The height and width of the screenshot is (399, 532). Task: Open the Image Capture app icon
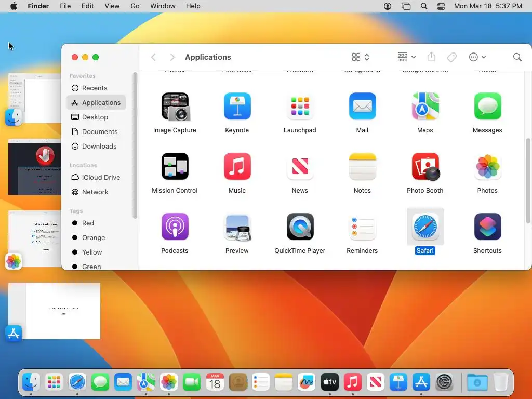[x=175, y=107]
